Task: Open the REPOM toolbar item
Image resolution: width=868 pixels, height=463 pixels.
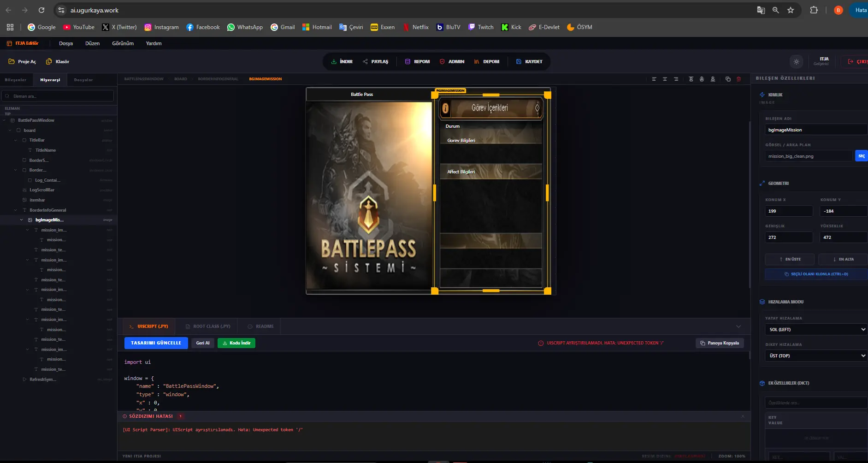Action: [417, 61]
